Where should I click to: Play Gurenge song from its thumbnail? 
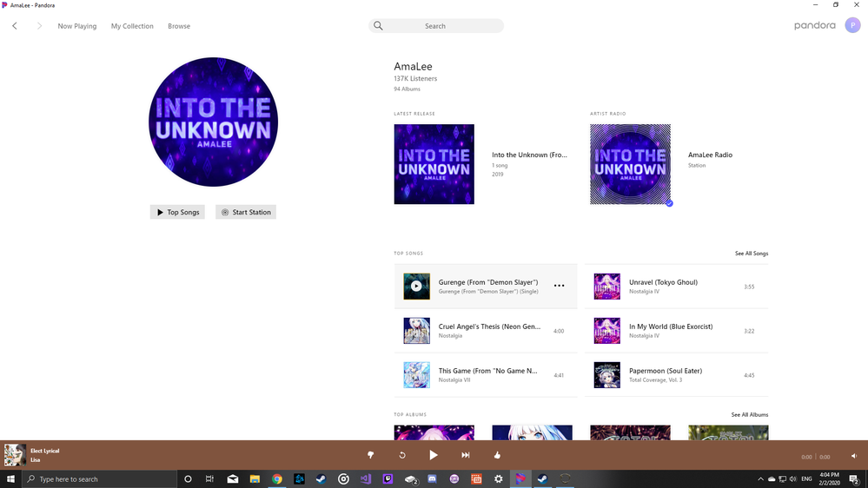point(416,286)
